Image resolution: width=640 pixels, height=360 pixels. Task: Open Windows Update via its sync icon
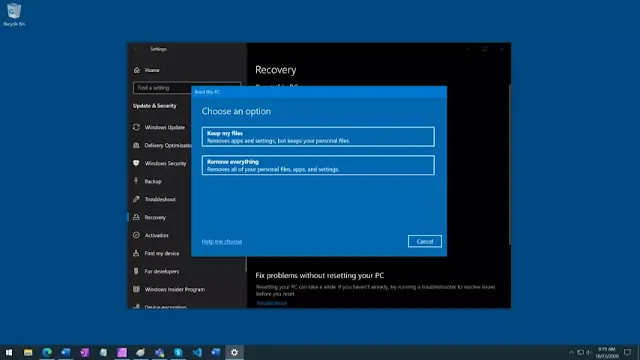pos(136,127)
